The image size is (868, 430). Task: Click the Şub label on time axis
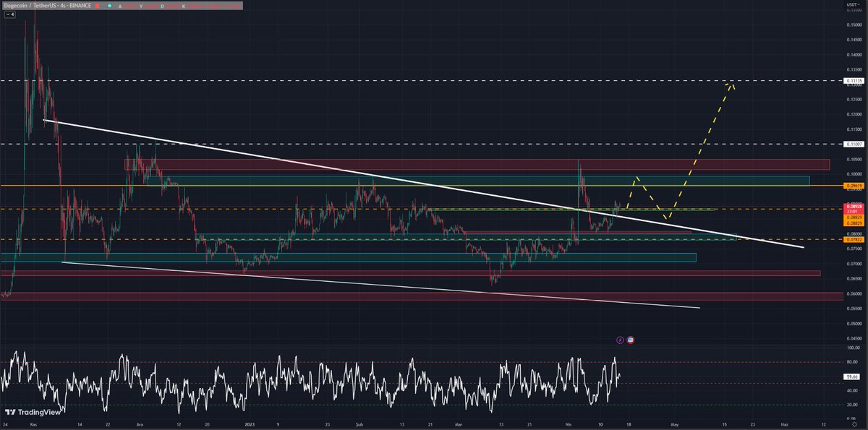pyautogui.click(x=360, y=426)
